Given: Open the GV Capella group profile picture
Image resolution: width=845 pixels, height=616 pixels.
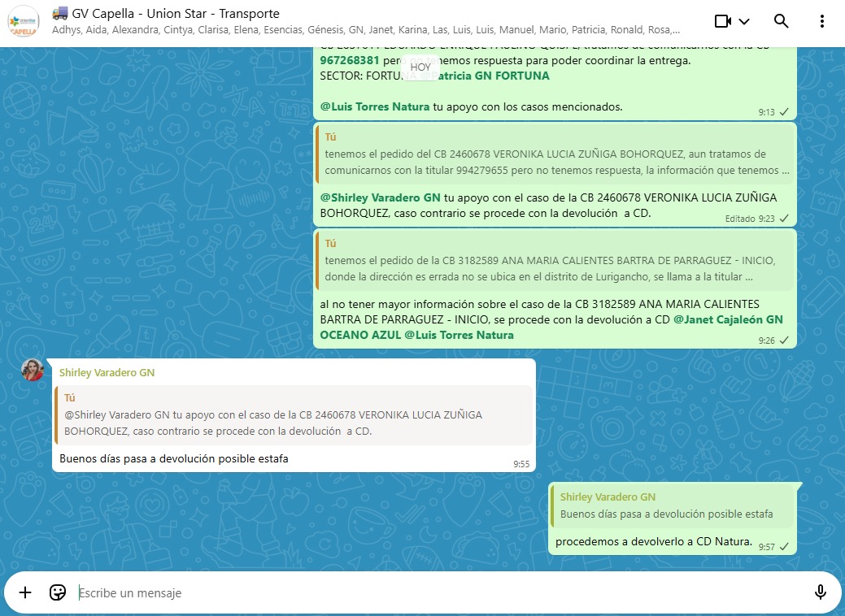Looking at the screenshot, I should click(x=24, y=21).
